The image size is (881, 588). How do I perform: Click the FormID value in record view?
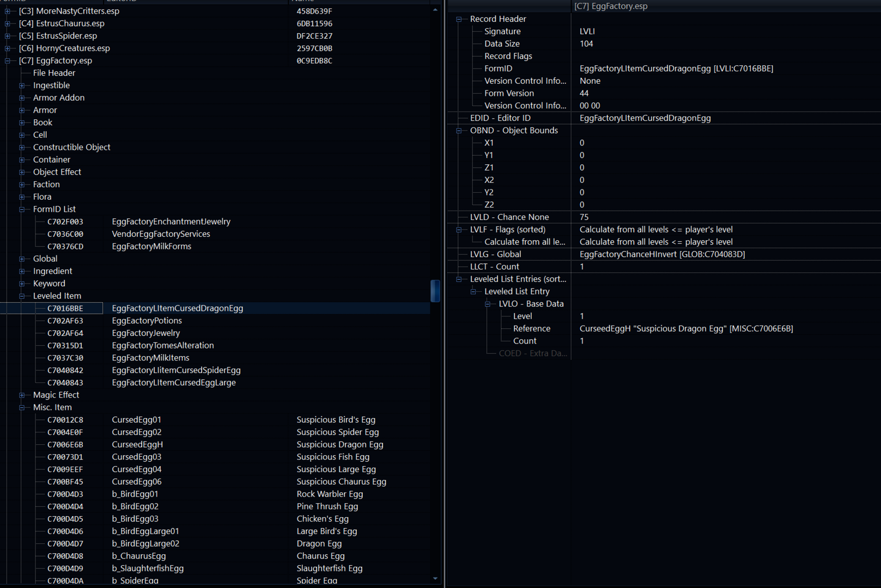click(676, 69)
